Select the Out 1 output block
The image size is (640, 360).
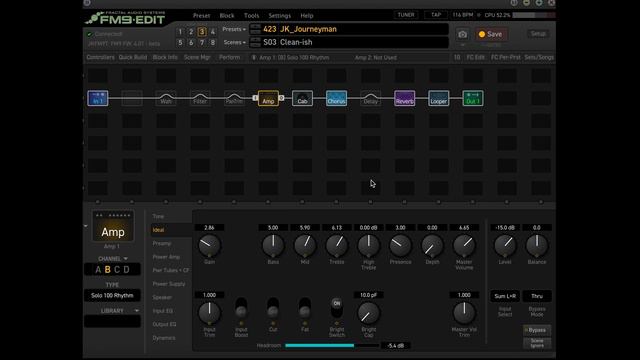[473, 98]
